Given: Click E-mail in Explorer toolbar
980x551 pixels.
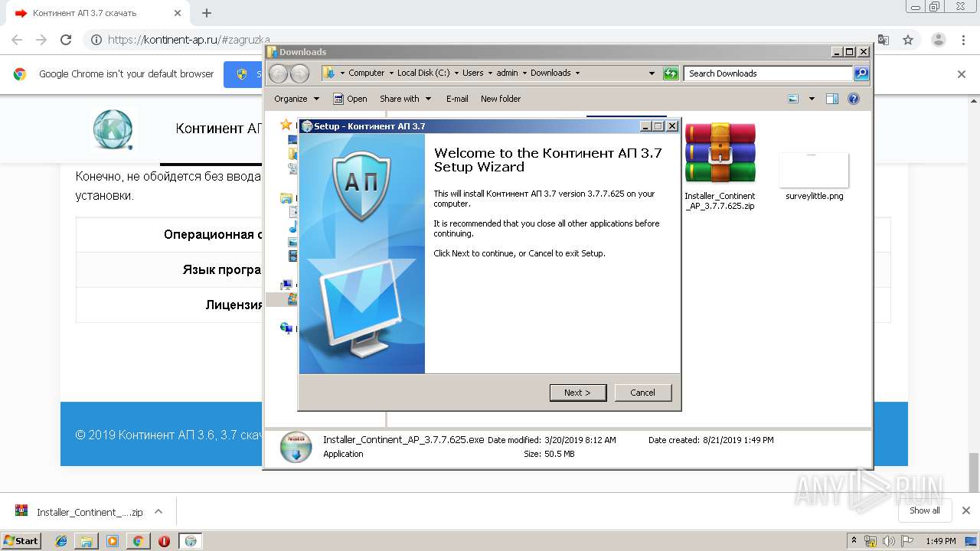Looking at the screenshot, I should [457, 99].
